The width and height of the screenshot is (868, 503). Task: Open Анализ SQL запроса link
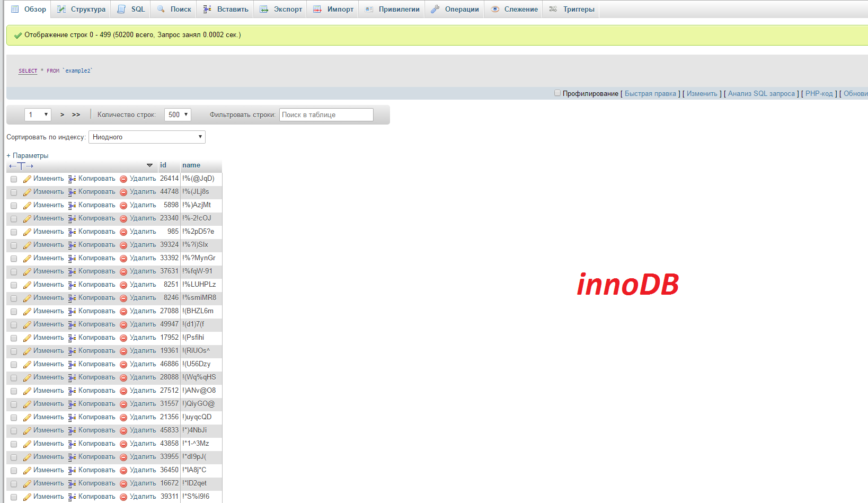point(761,93)
